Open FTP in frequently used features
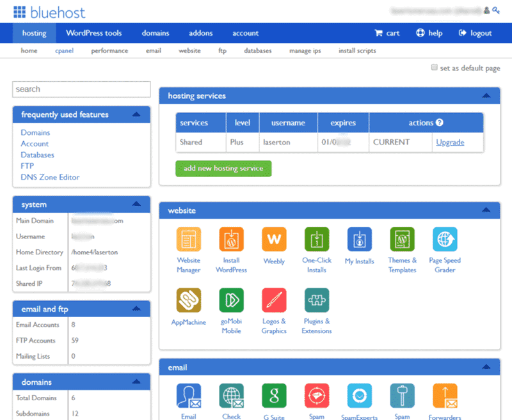This screenshot has height=420, width=512. click(27, 166)
